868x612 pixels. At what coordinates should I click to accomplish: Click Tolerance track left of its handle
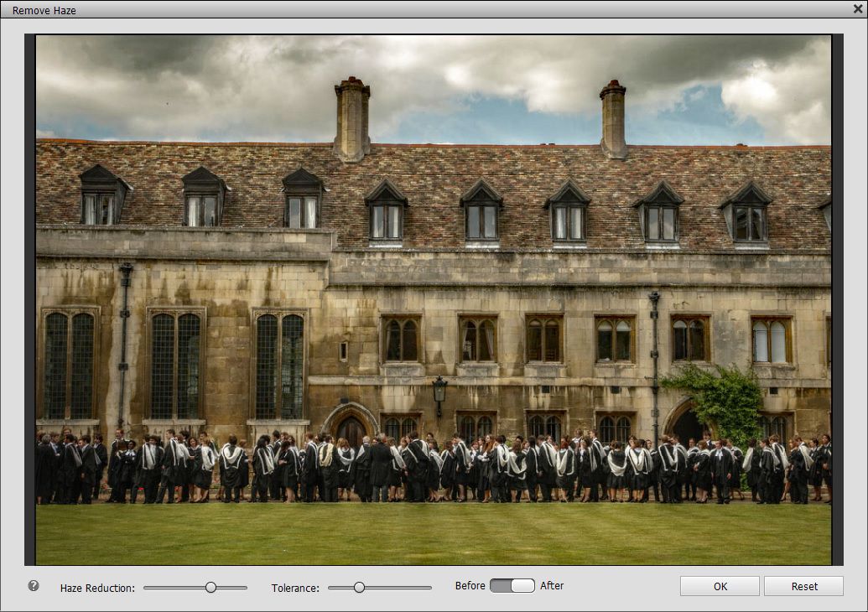point(341,588)
